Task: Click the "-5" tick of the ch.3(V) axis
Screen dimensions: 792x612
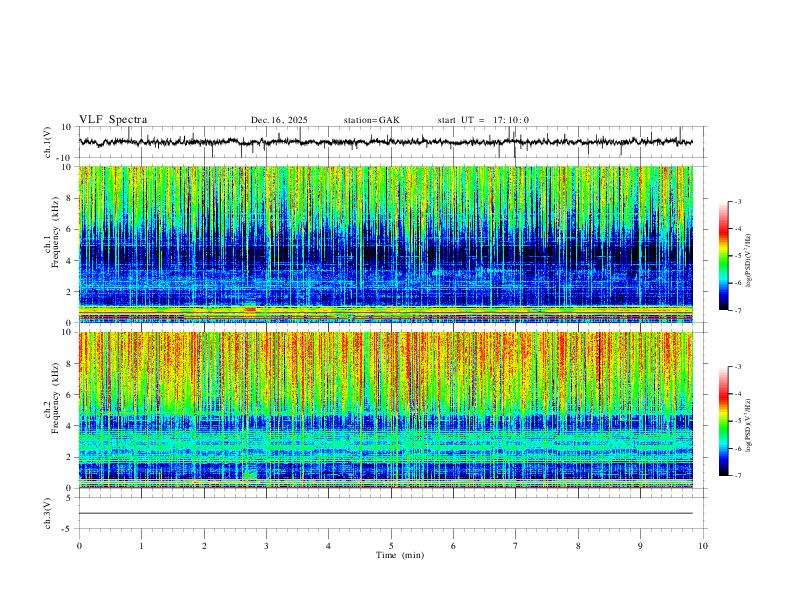Action: 68,529
